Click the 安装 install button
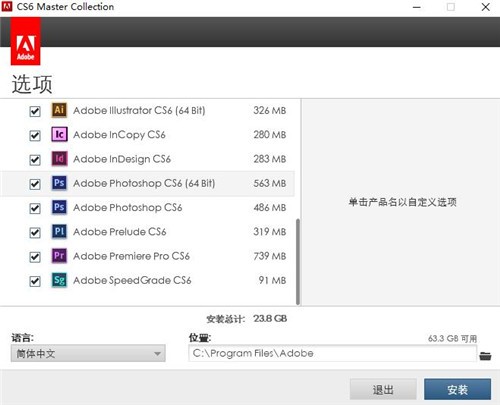Screen dimensions: 500x405 coord(457,389)
